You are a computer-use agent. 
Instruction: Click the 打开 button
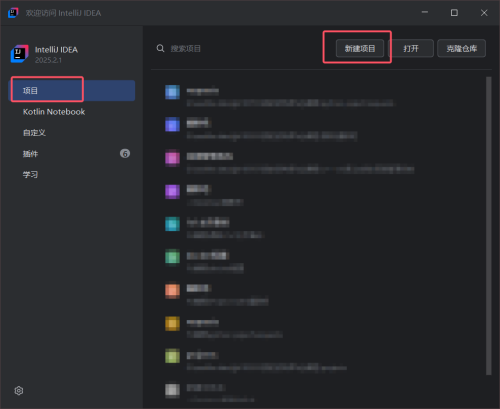click(x=411, y=49)
